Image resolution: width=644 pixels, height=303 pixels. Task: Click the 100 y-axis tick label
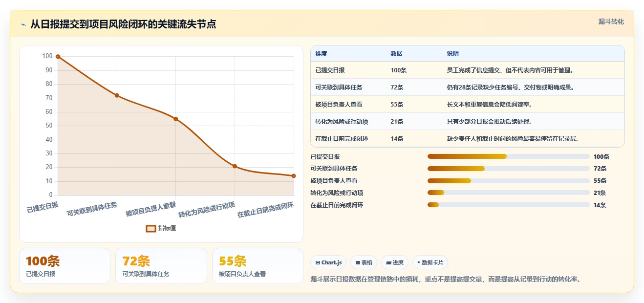coord(47,56)
